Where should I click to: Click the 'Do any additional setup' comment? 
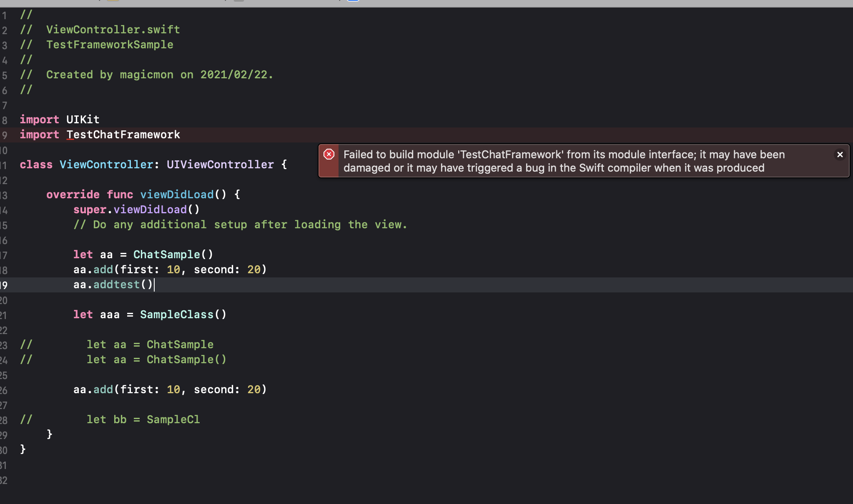click(x=240, y=225)
